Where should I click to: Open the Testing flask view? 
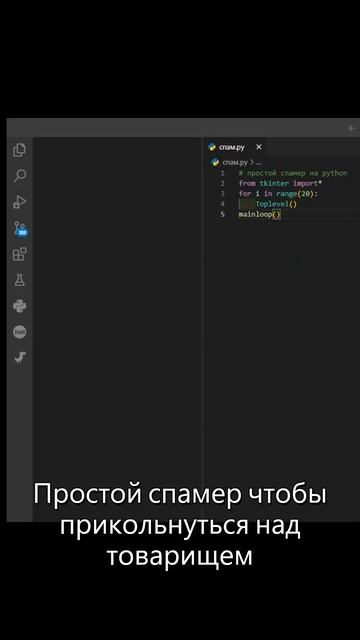(19, 280)
